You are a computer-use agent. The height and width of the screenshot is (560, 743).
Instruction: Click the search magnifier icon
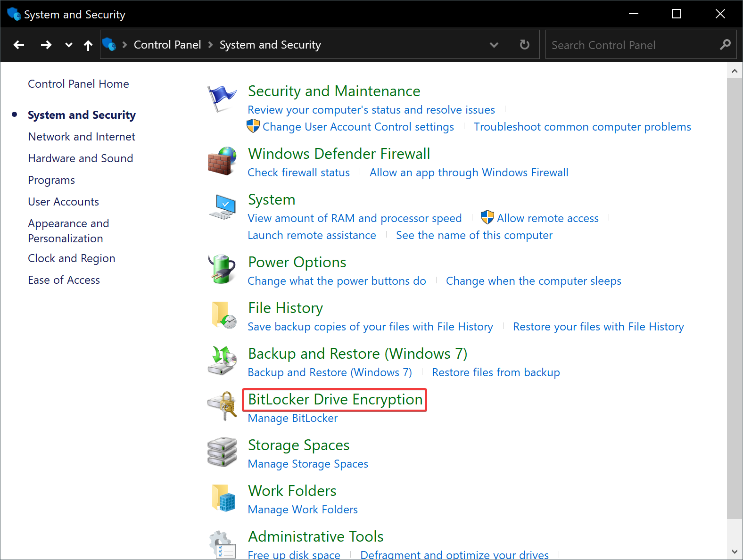(x=725, y=45)
